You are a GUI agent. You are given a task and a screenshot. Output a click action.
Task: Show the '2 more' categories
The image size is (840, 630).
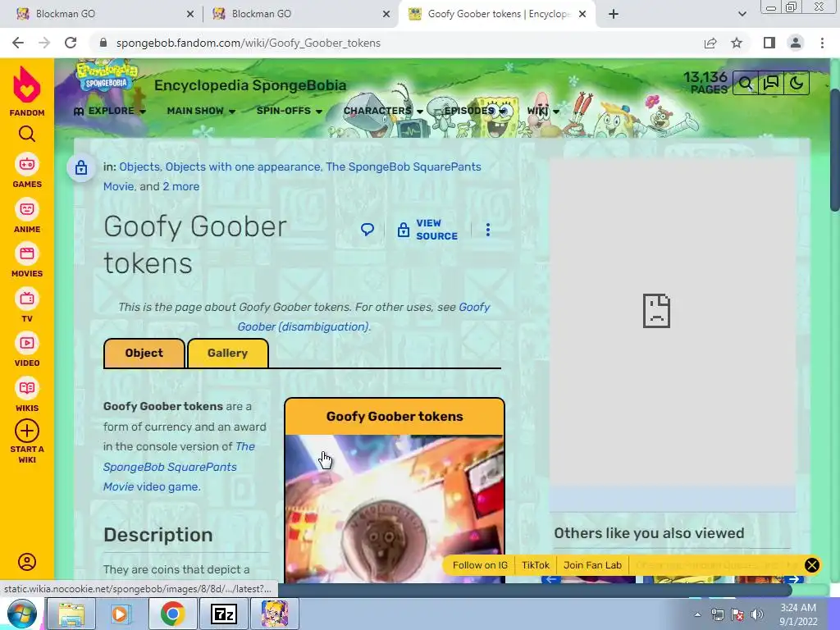pos(181,186)
